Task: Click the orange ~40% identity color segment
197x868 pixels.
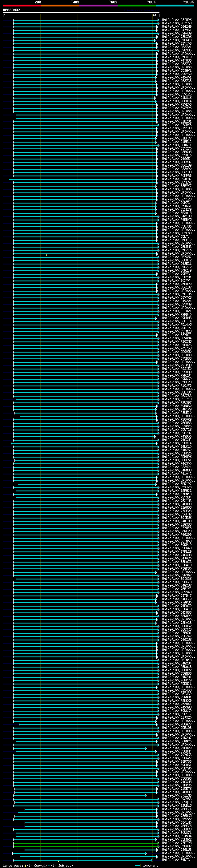Action: pos(60,6)
